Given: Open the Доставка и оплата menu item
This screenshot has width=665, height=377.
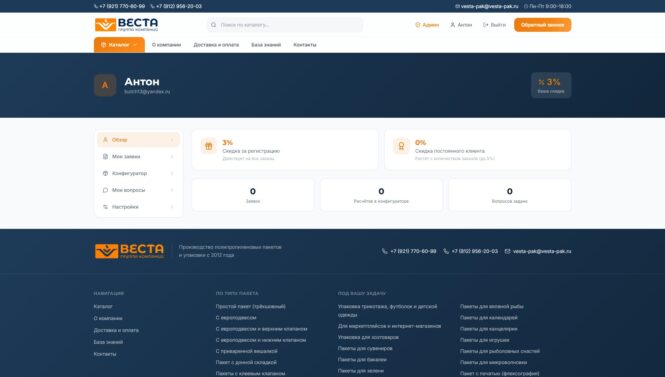Looking at the screenshot, I should tap(216, 45).
